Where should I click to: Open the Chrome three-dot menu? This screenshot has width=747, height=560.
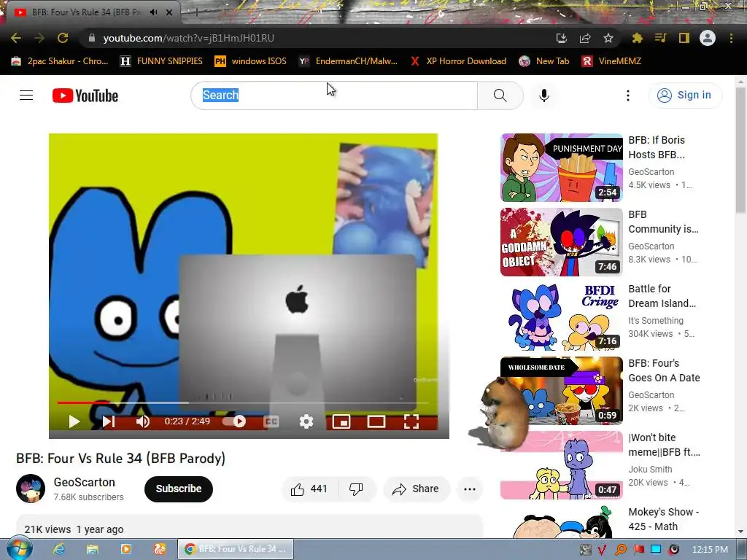tap(731, 38)
